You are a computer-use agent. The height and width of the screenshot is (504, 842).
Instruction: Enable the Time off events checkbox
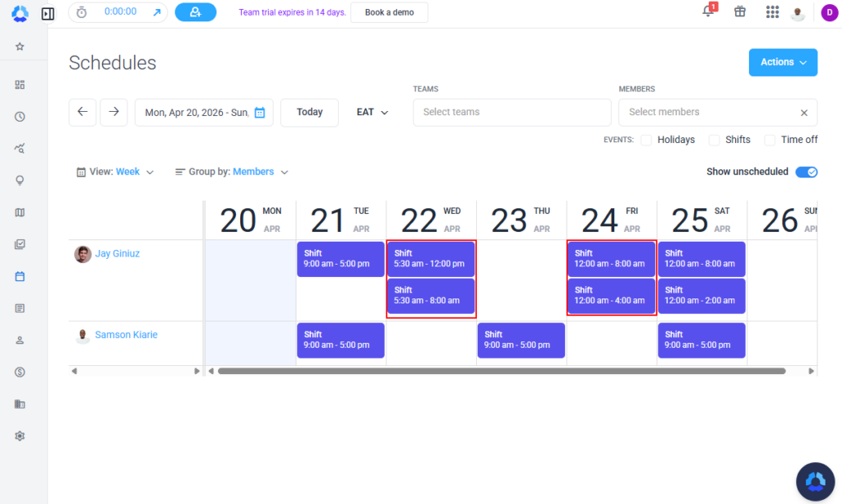click(770, 140)
